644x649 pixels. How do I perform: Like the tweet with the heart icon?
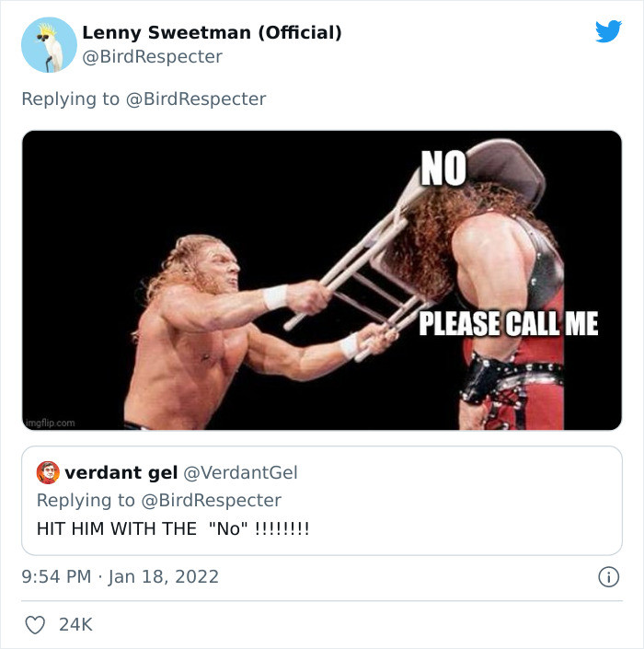[35, 625]
